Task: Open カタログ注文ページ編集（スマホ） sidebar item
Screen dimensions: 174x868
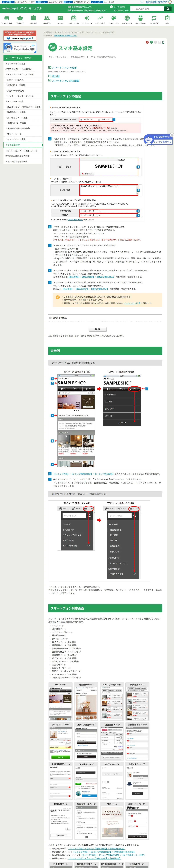Action: [x=23, y=151]
